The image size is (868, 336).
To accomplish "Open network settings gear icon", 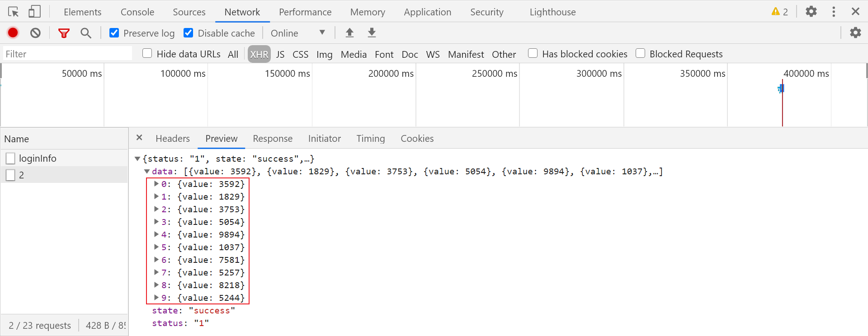I will (855, 33).
